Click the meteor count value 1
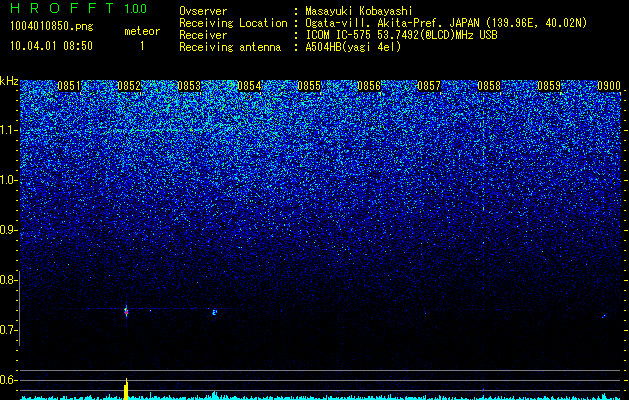Viewport: 629px width, 400px height. tap(142, 46)
